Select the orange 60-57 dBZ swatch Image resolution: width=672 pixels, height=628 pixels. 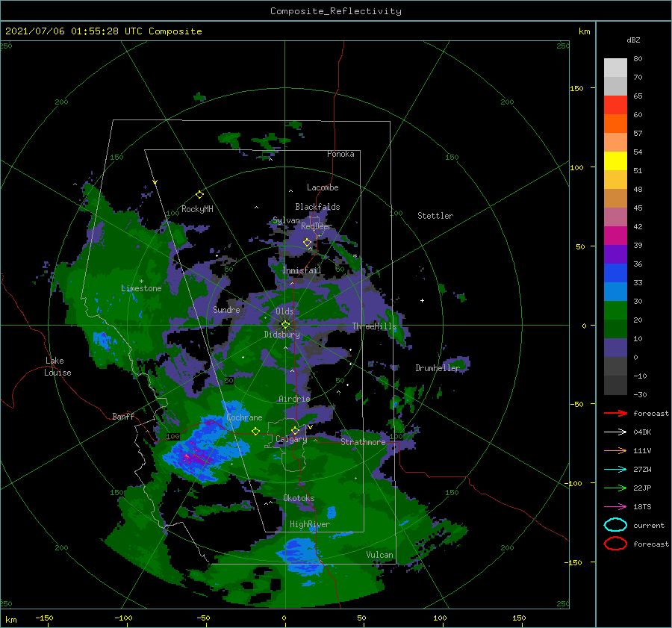pos(615,123)
